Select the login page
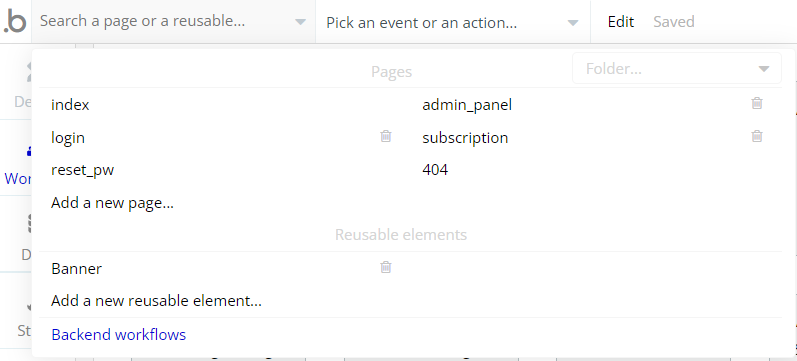 tap(68, 138)
